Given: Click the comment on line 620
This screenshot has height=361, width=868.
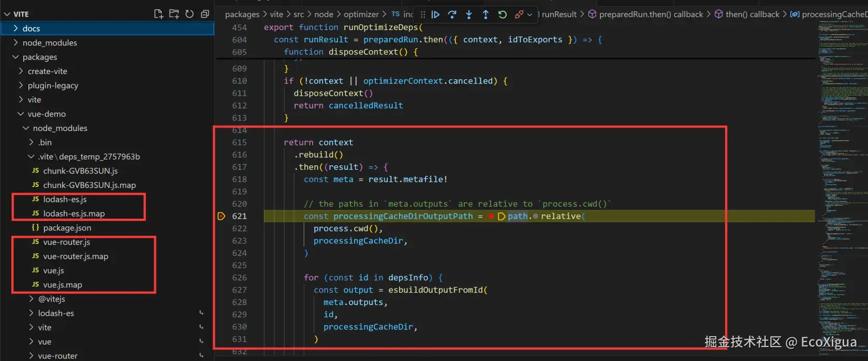Looking at the screenshot, I should (x=458, y=204).
